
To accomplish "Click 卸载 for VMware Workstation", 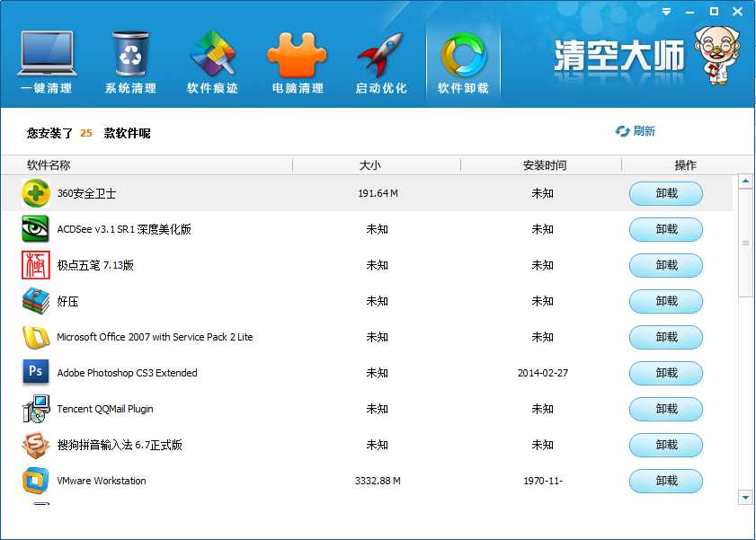I will pos(665,481).
